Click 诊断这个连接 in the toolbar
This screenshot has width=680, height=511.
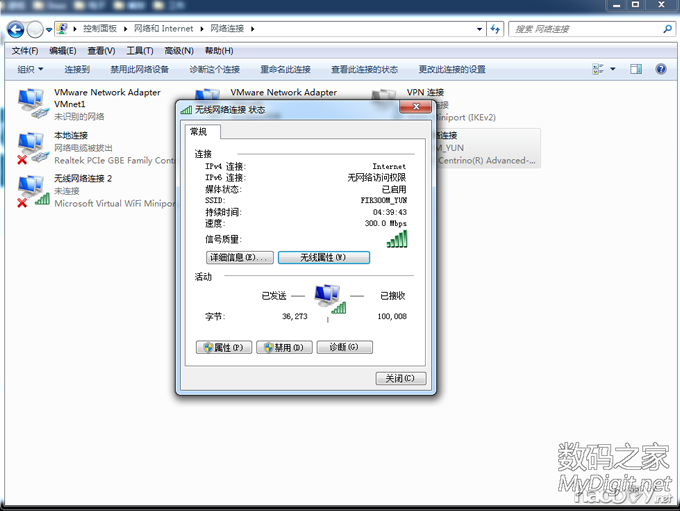click(214, 70)
